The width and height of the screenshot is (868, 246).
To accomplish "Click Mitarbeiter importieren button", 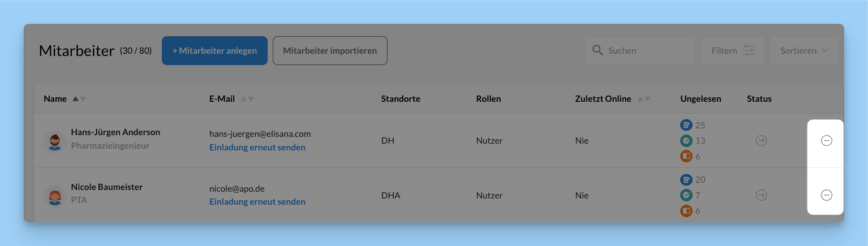I will (330, 51).
